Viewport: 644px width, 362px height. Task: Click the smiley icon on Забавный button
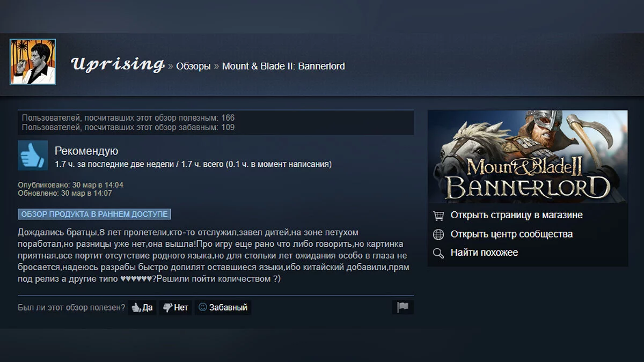click(202, 307)
